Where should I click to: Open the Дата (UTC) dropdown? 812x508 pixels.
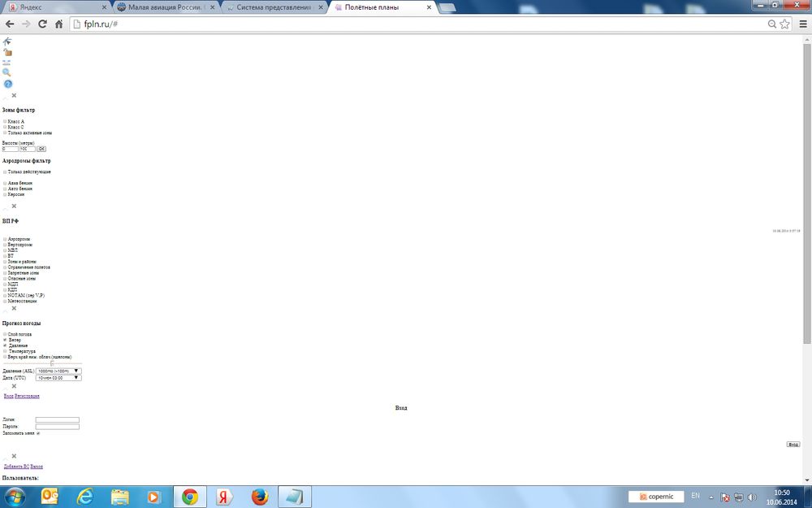58,378
